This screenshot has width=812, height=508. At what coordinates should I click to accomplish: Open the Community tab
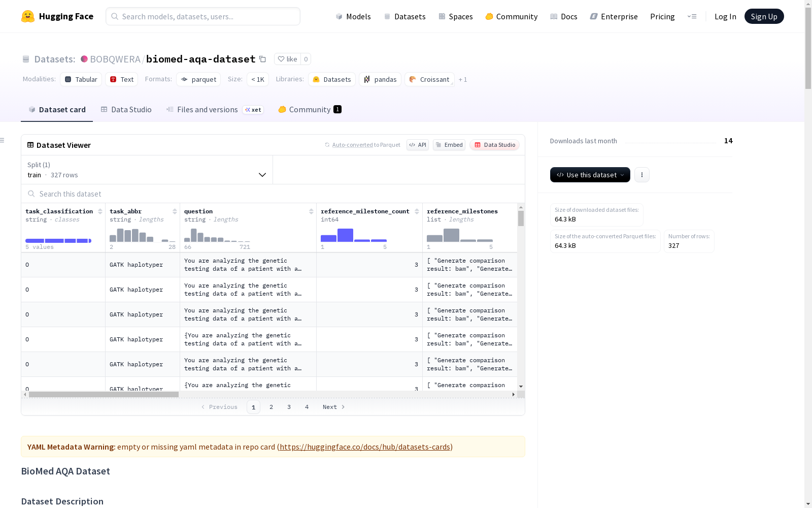point(310,110)
